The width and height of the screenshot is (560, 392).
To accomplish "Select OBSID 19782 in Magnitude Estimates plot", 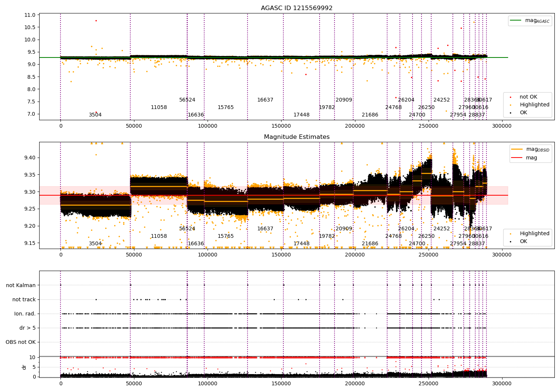I will [x=327, y=236].
